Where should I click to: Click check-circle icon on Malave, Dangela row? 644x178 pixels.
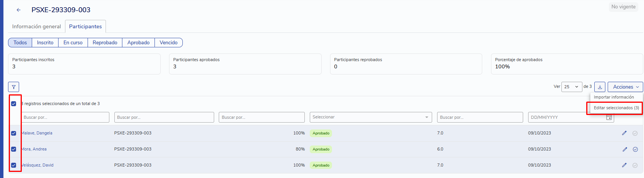coord(635,133)
